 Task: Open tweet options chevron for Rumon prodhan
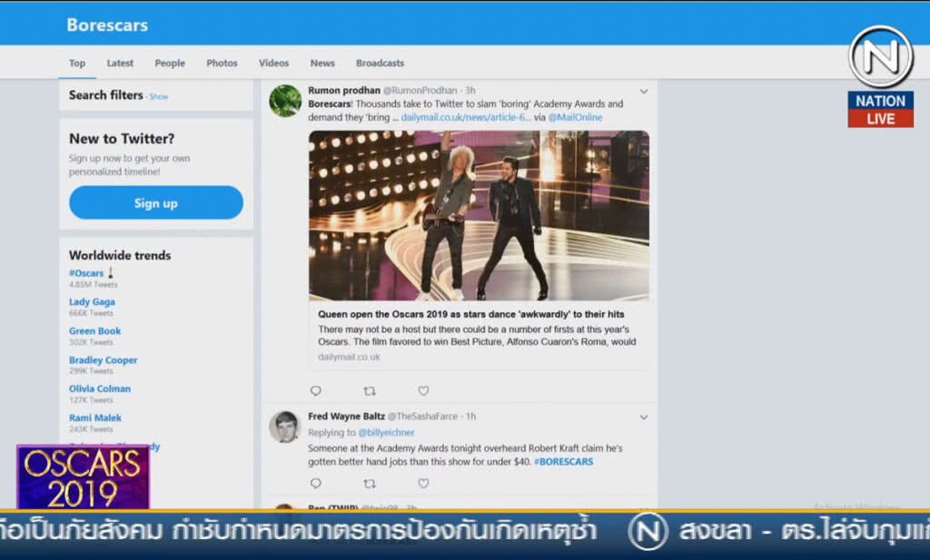644,92
